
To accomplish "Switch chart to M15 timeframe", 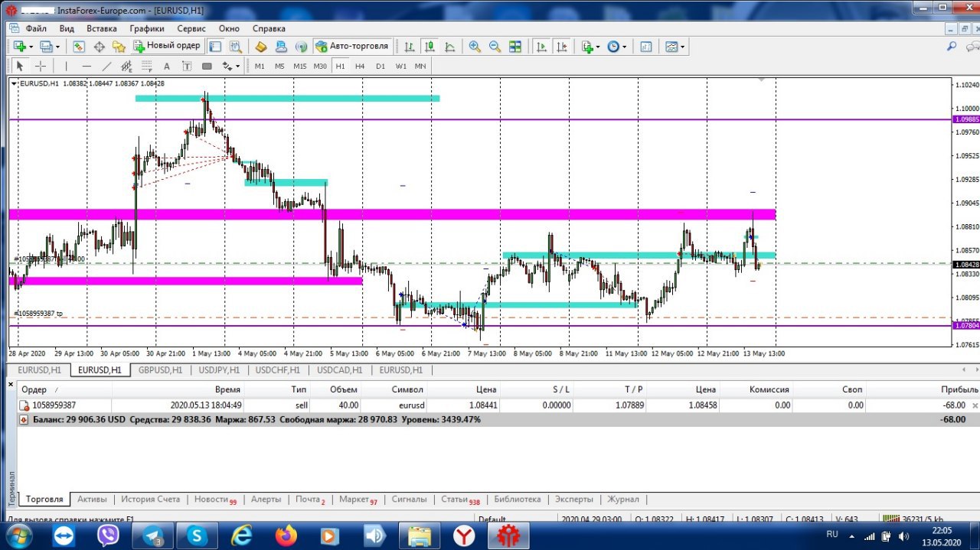I will 299,66.
